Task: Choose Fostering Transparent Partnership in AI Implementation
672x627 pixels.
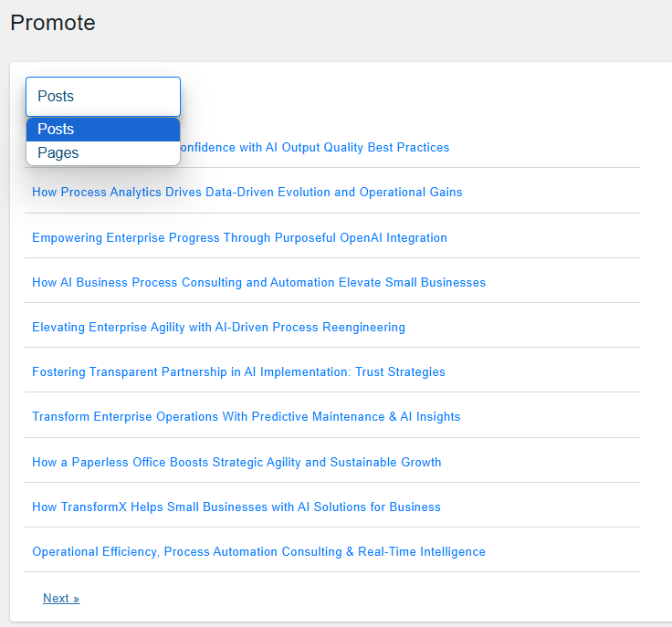Action: tap(238, 371)
